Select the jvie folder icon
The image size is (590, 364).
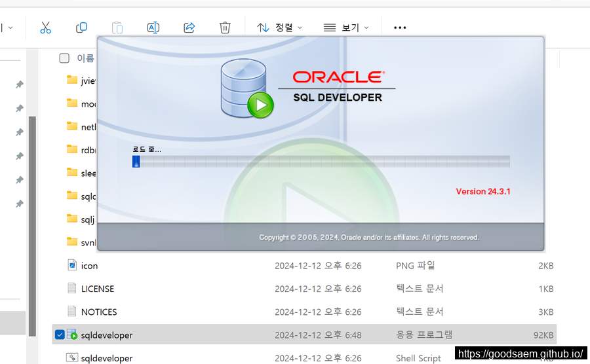pos(72,80)
